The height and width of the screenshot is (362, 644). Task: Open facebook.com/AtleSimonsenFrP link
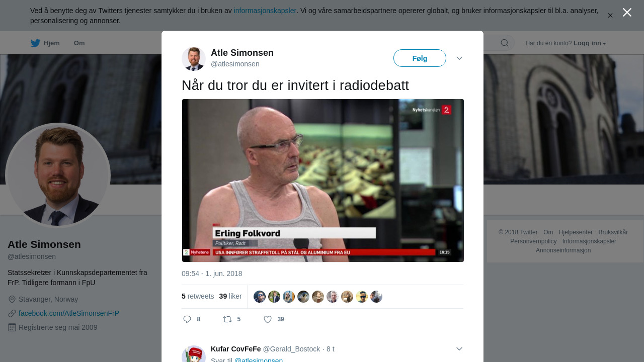tap(69, 313)
